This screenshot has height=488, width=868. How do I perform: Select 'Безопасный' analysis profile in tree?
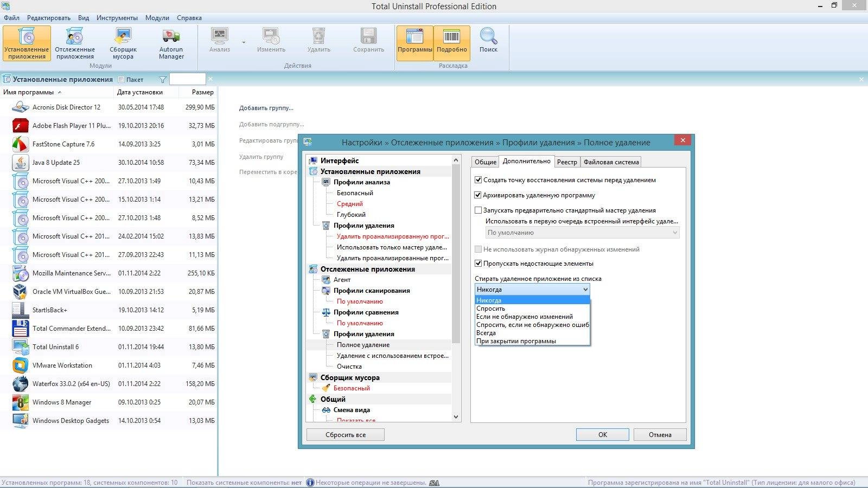pyautogui.click(x=355, y=193)
